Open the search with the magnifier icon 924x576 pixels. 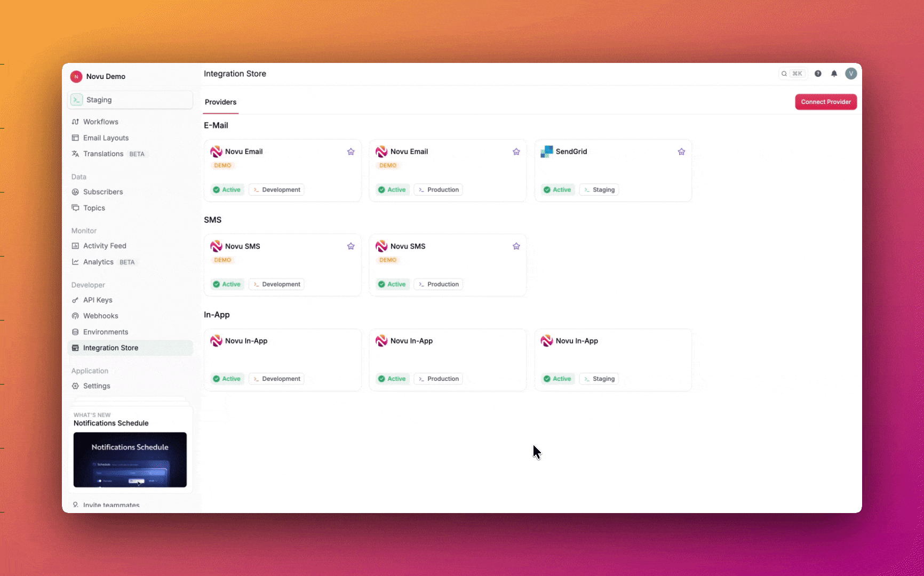coord(784,74)
